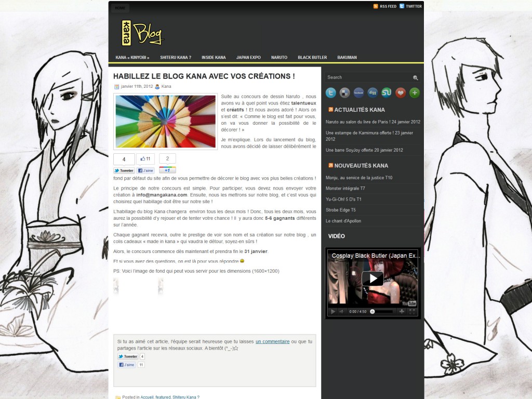Open the Naruto navigation menu item
The image size is (532, 399).
279,58
